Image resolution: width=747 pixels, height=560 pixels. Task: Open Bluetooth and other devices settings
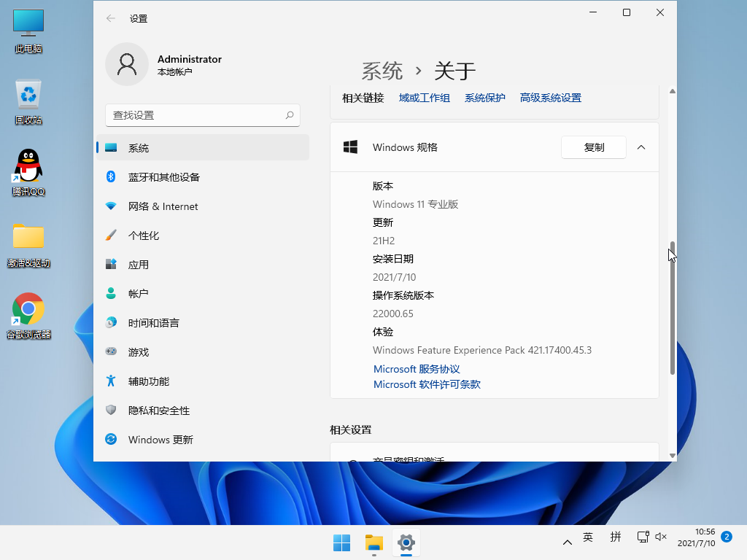(x=163, y=177)
